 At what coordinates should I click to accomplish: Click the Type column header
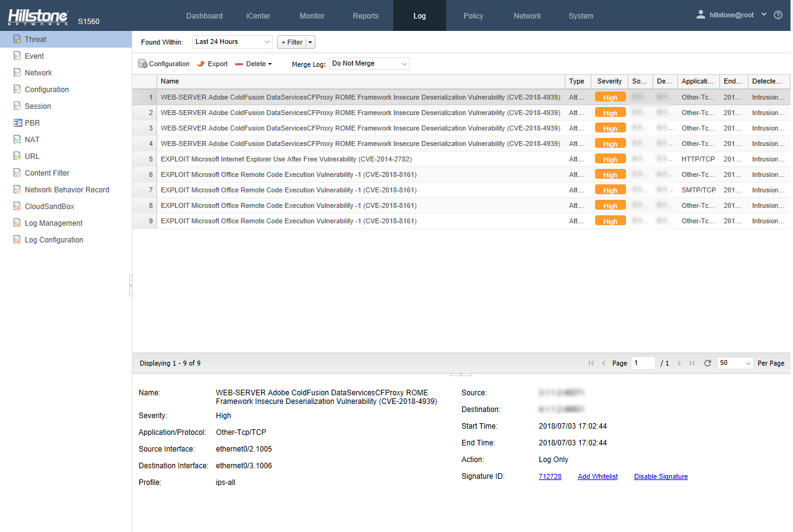tap(578, 81)
